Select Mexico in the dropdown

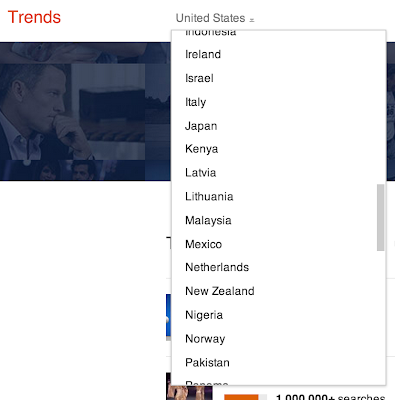coord(279,244)
